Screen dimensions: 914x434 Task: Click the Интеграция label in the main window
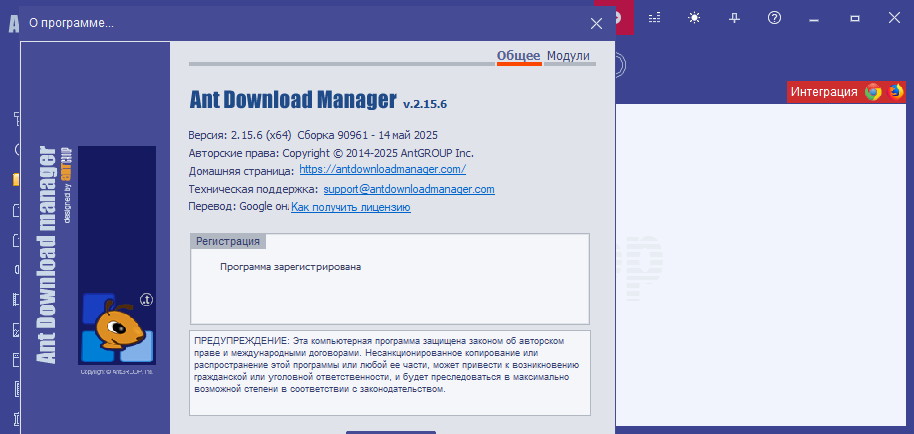(x=824, y=92)
